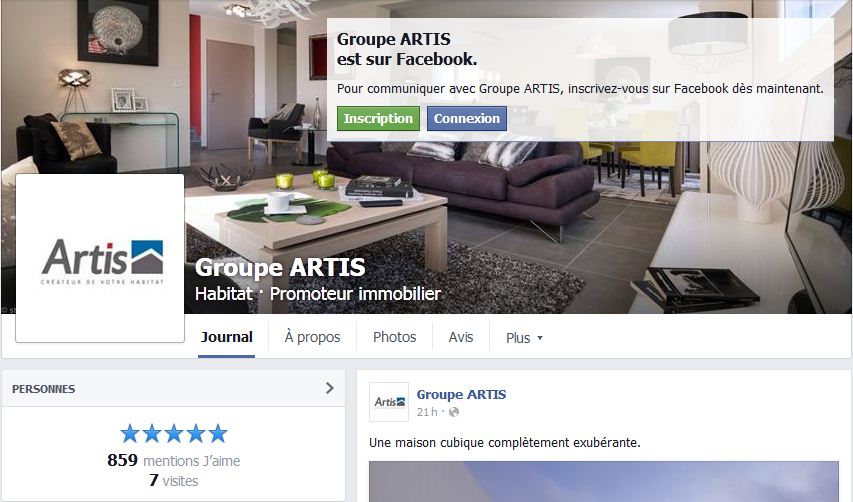This screenshot has width=853, height=502.
Task: Expand the Personnes panel chevron arrow
Action: point(330,388)
